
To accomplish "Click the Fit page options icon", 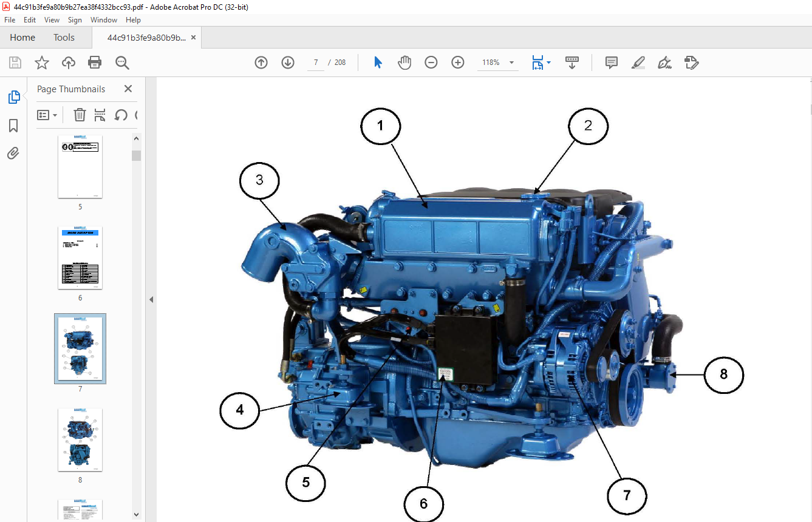I will [x=537, y=63].
